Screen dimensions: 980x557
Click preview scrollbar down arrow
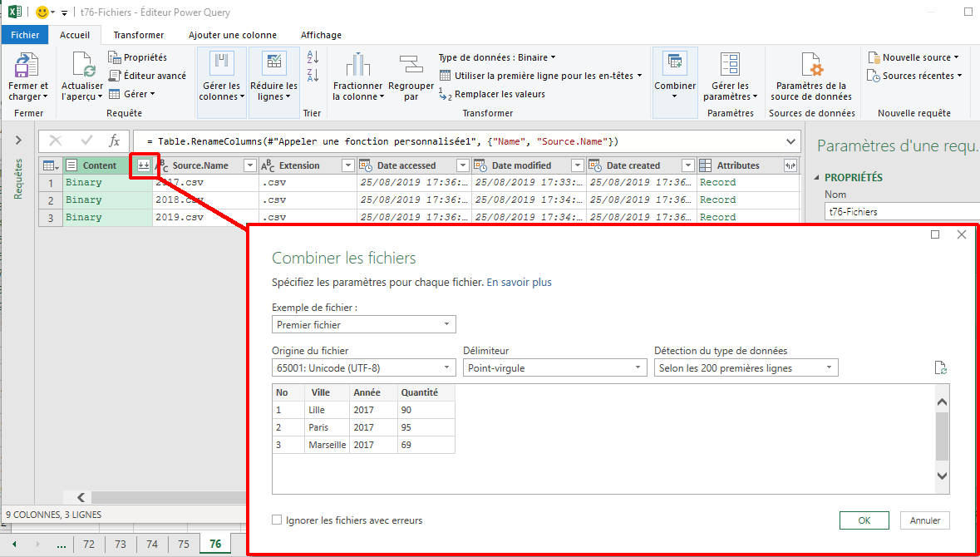click(942, 476)
